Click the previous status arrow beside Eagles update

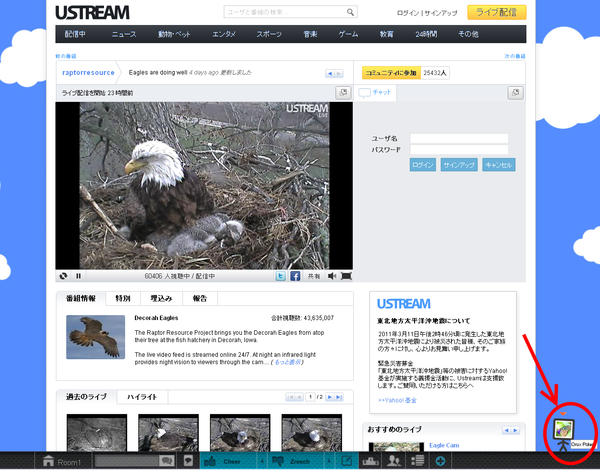330,73
